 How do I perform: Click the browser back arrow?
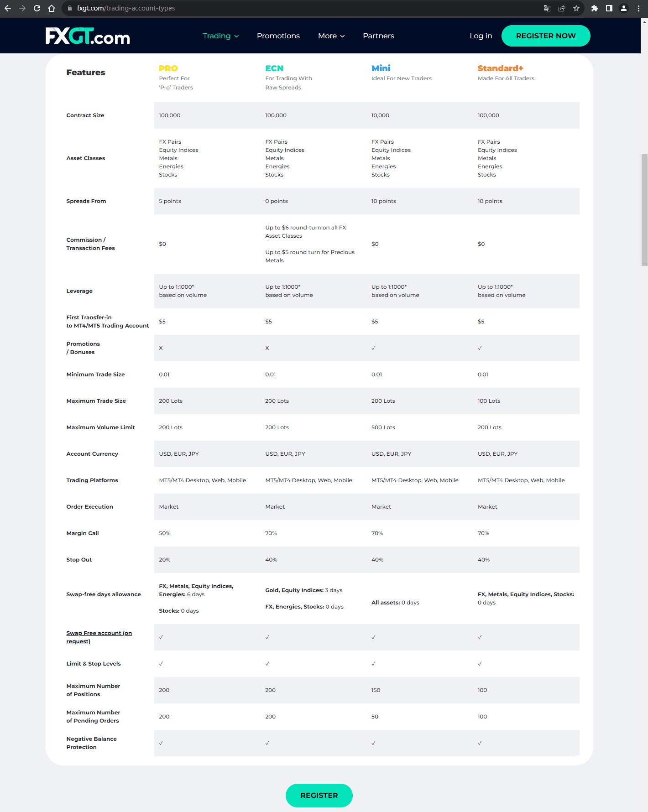click(8, 8)
